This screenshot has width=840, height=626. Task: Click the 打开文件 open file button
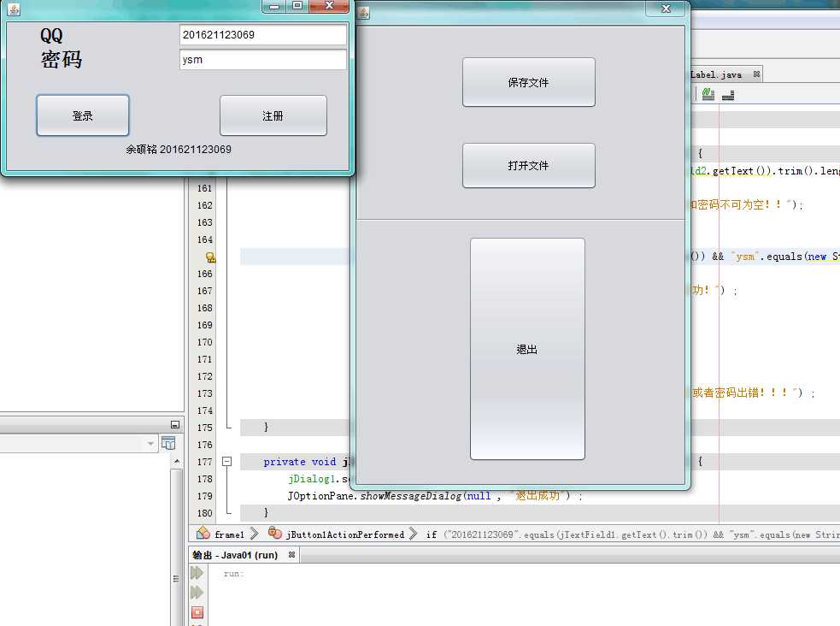coord(529,165)
